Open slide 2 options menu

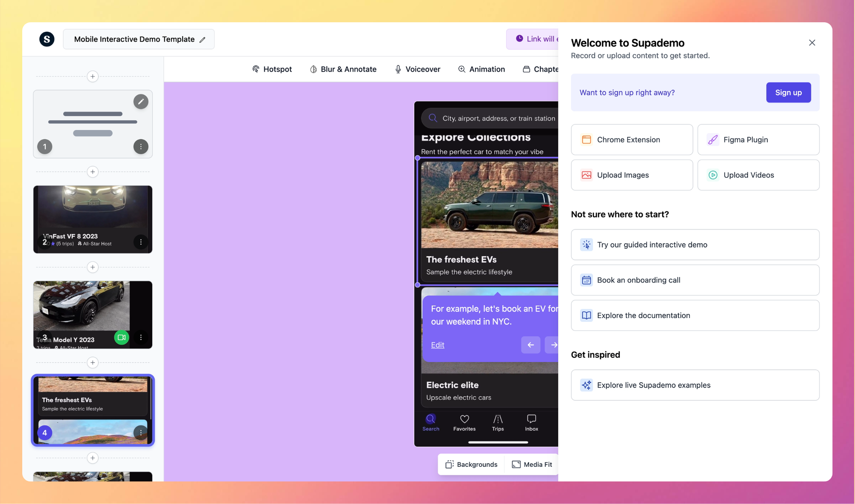pyautogui.click(x=141, y=242)
